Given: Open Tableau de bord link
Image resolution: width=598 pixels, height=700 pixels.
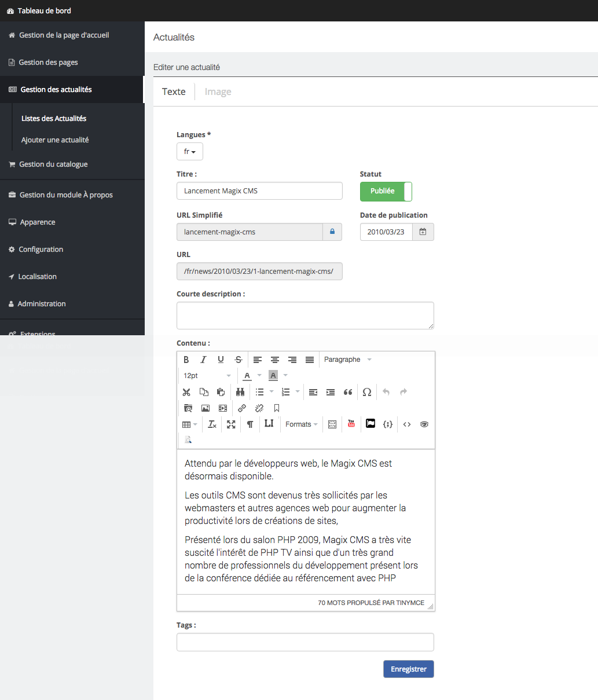Looking at the screenshot, I should [x=39, y=11].
